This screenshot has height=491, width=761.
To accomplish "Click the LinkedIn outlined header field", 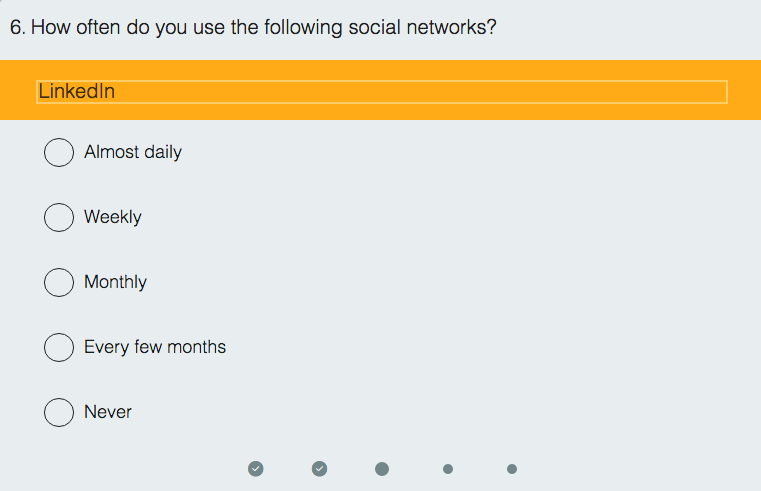I will (x=380, y=91).
